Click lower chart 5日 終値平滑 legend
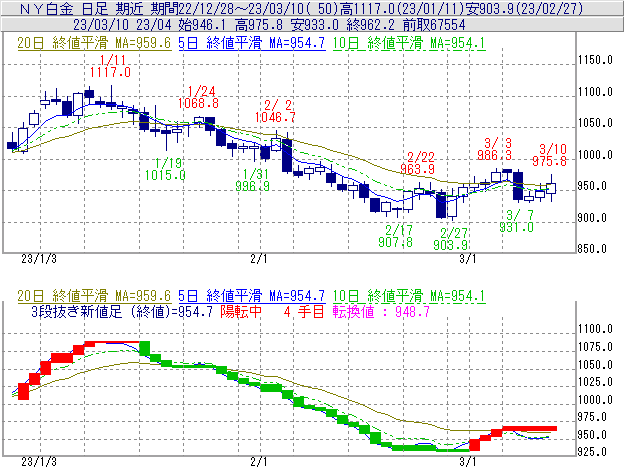Image resolution: width=624 pixels, height=475 pixels. (x=252, y=296)
